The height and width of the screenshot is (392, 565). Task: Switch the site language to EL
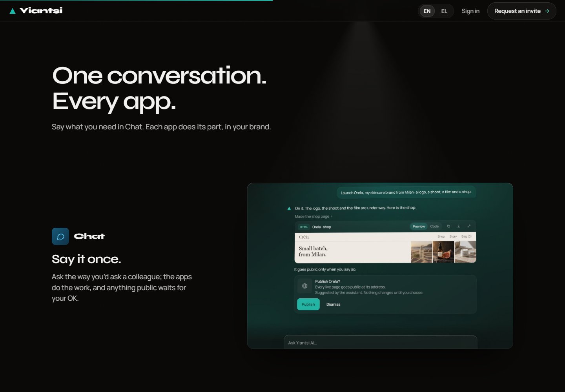click(x=444, y=11)
